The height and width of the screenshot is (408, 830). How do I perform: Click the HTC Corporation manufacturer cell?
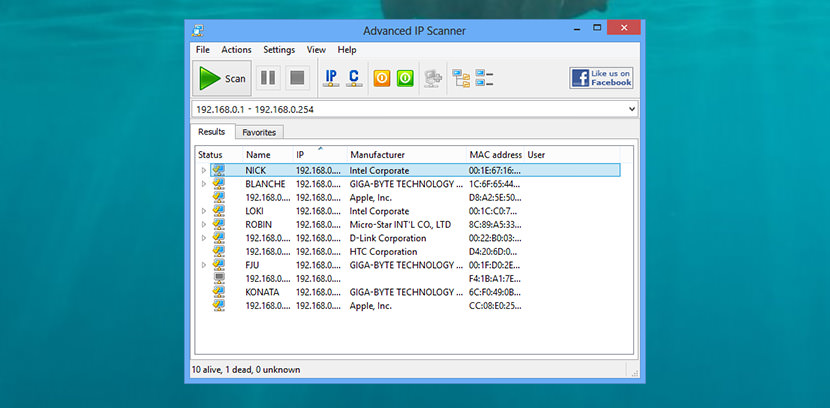(x=383, y=252)
